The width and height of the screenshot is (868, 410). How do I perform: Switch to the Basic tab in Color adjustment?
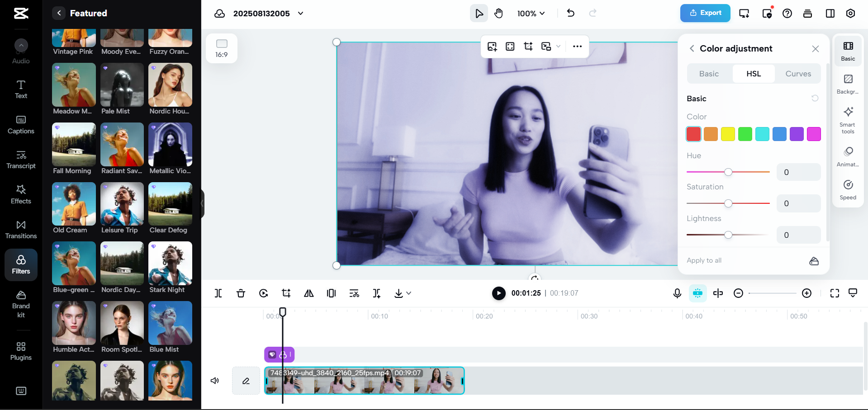[x=708, y=73]
